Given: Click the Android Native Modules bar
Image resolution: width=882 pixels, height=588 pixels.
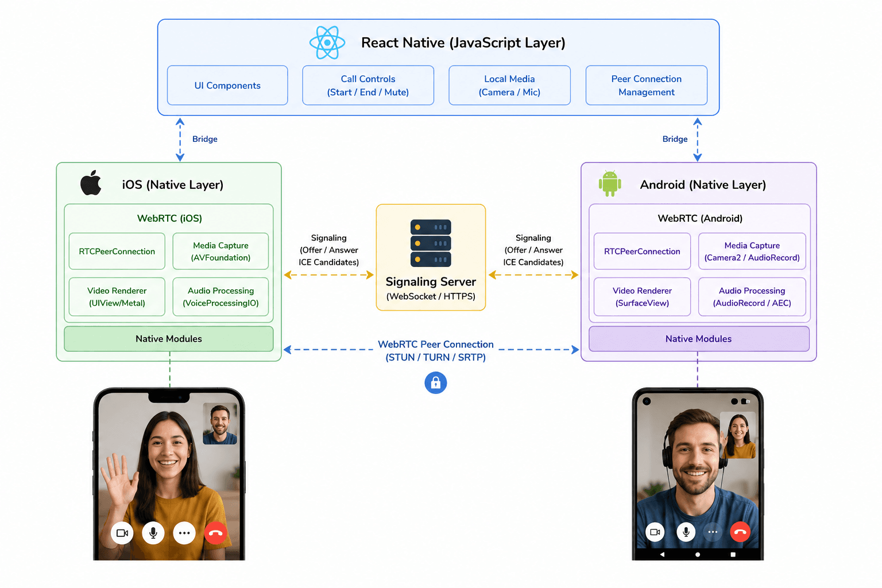Looking at the screenshot, I should tap(699, 339).
